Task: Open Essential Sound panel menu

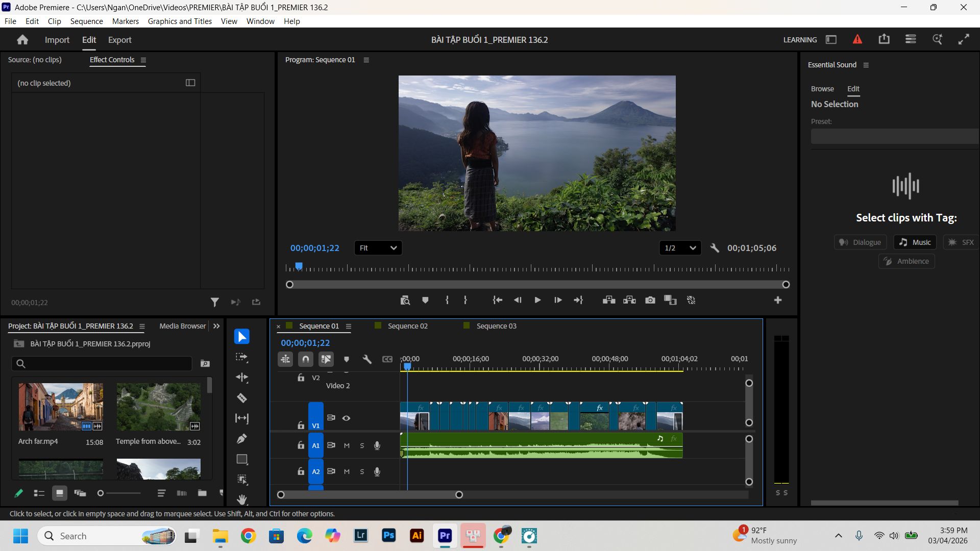Action: [866, 65]
